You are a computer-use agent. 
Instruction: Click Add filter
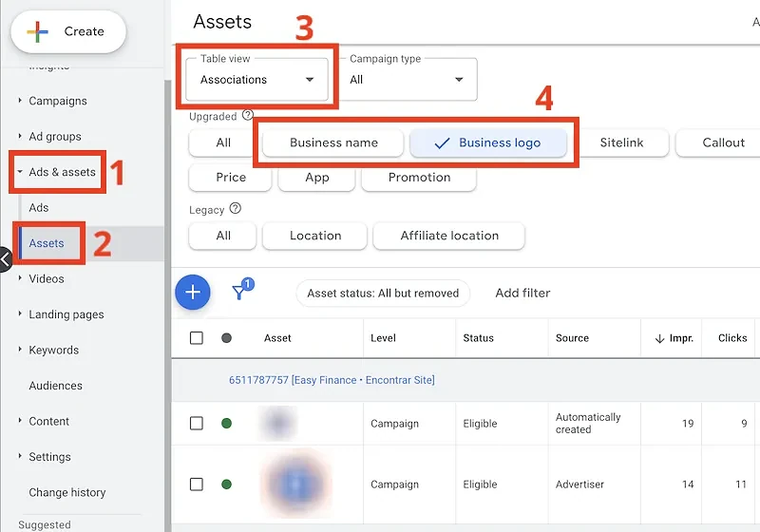coord(522,293)
